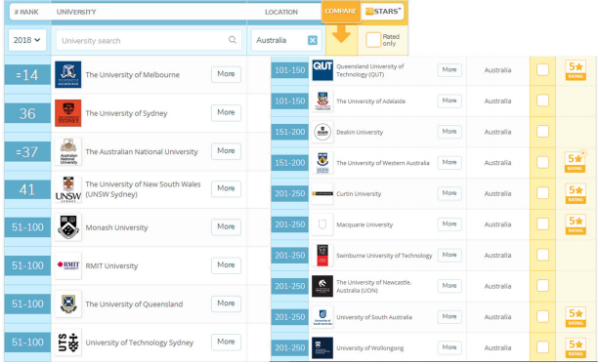Click the search magnifier icon
The image size is (600, 364).
coord(233,40)
